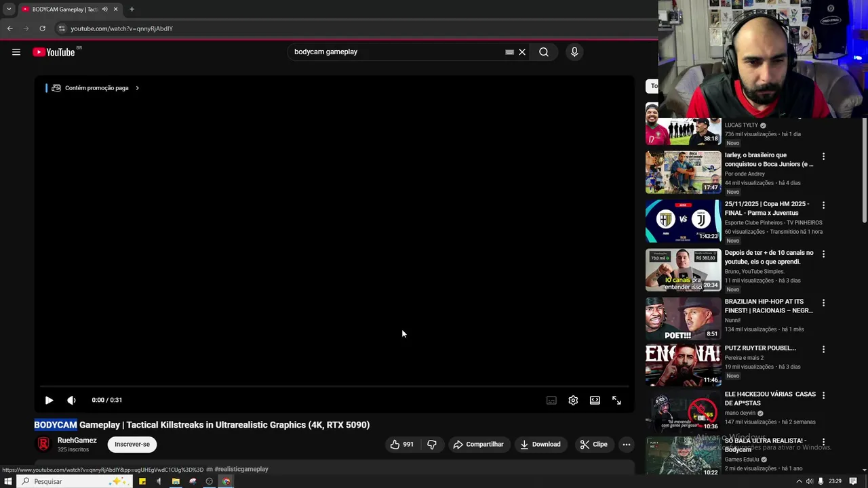Subscribe with Inscrever-se button

point(132,445)
